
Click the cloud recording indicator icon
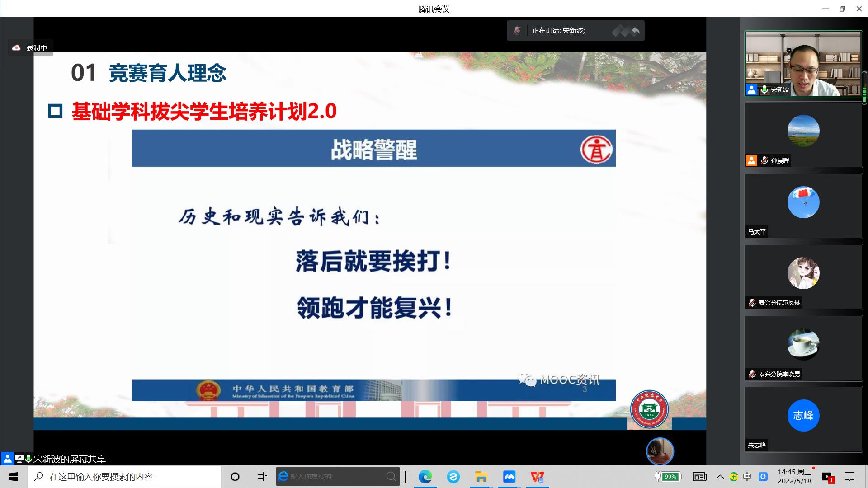(x=16, y=47)
